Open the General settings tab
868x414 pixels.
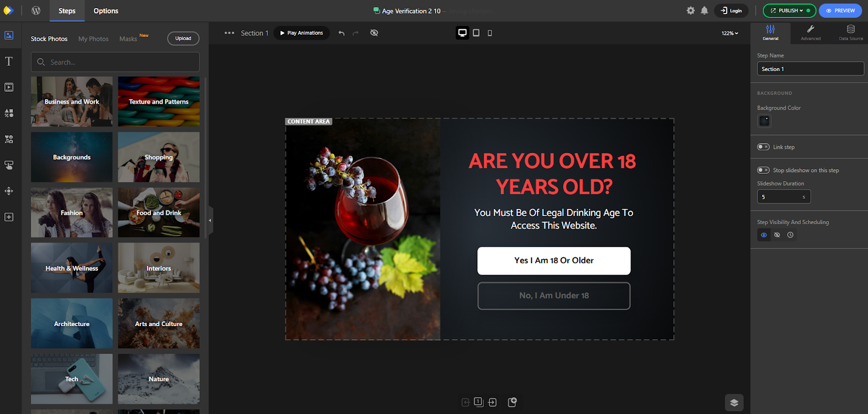click(770, 33)
